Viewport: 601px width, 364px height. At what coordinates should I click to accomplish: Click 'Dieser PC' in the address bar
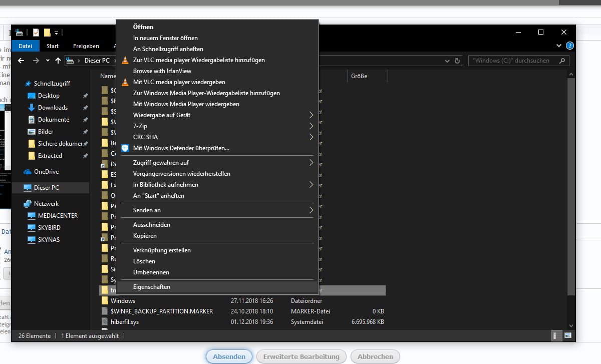[97, 61]
